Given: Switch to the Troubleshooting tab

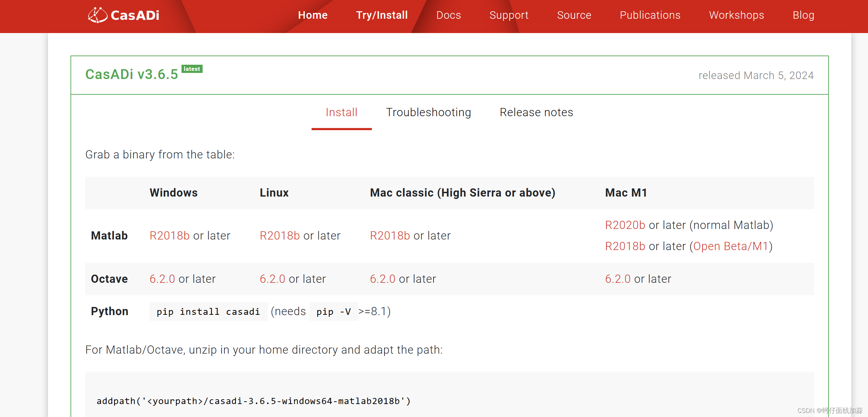Looking at the screenshot, I should (428, 112).
